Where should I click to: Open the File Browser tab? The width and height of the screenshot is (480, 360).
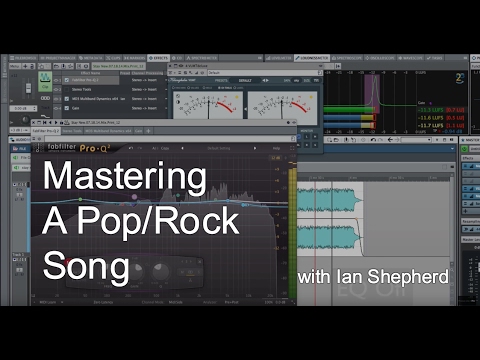click(23, 58)
